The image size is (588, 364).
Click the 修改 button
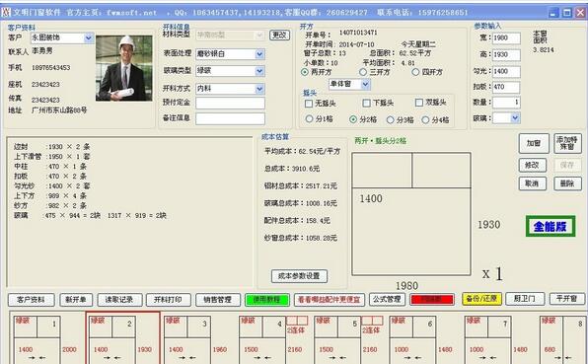(x=533, y=166)
